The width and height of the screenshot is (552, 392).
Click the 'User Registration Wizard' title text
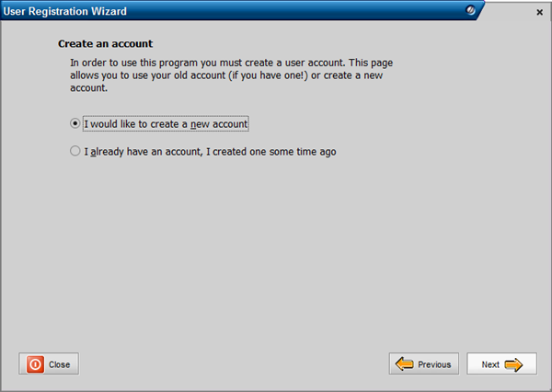[x=64, y=11]
